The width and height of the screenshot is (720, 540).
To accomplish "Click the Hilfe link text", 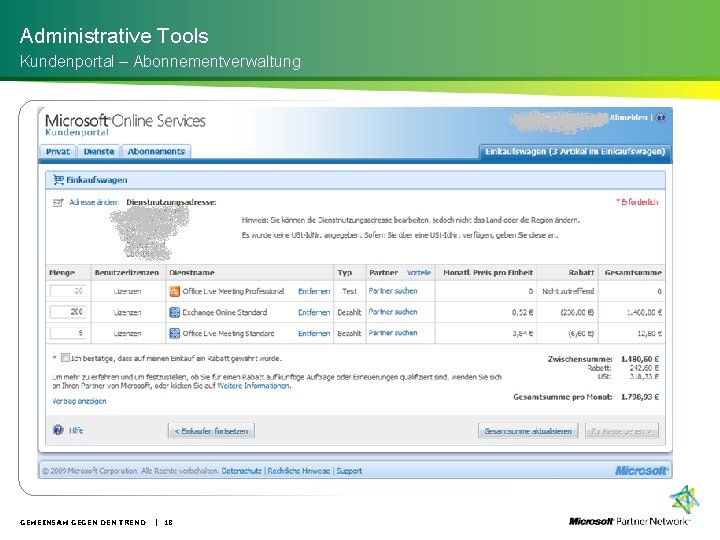I will coord(76,430).
